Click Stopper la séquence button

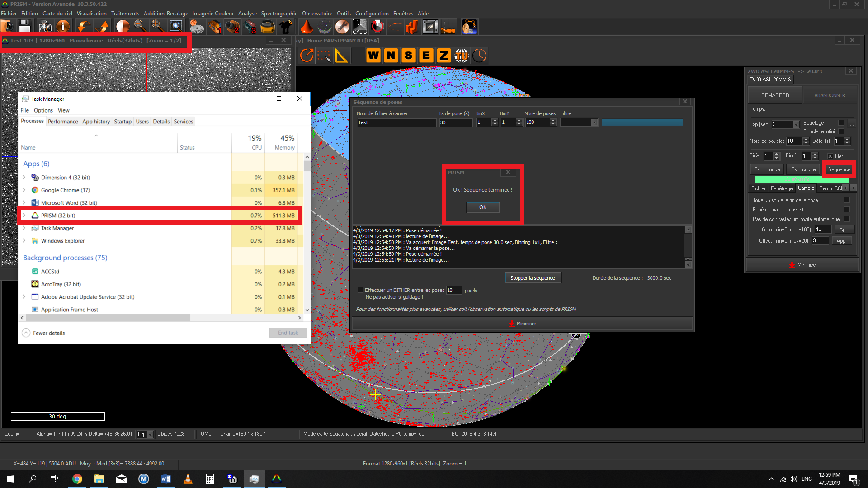pos(533,278)
